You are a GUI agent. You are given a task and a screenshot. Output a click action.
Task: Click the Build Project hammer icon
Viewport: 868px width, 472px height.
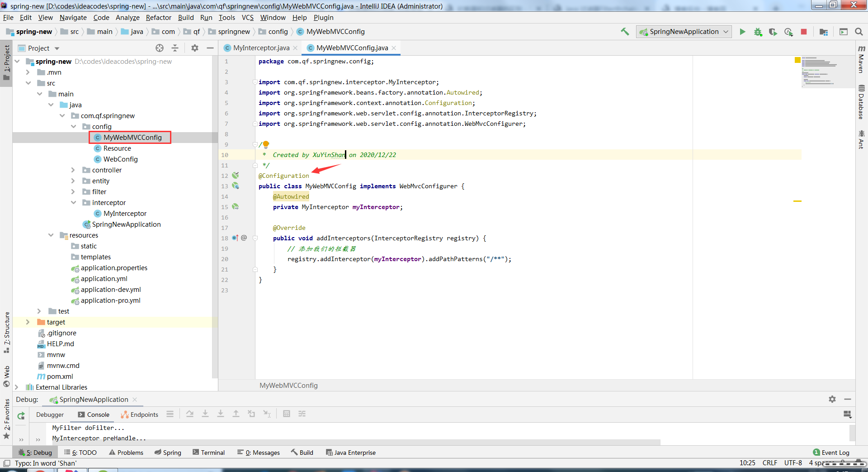point(625,32)
